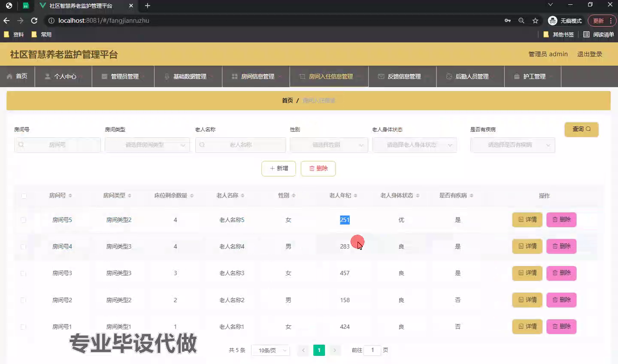Viewport: 618px width, 364px height.
Task: Reload the page with refresh icon
Action: pos(34,21)
